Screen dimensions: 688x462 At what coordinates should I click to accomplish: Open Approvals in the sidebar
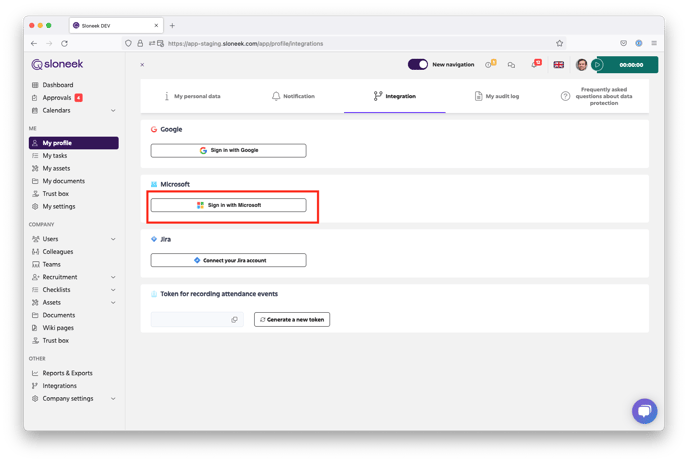click(x=57, y=97)
